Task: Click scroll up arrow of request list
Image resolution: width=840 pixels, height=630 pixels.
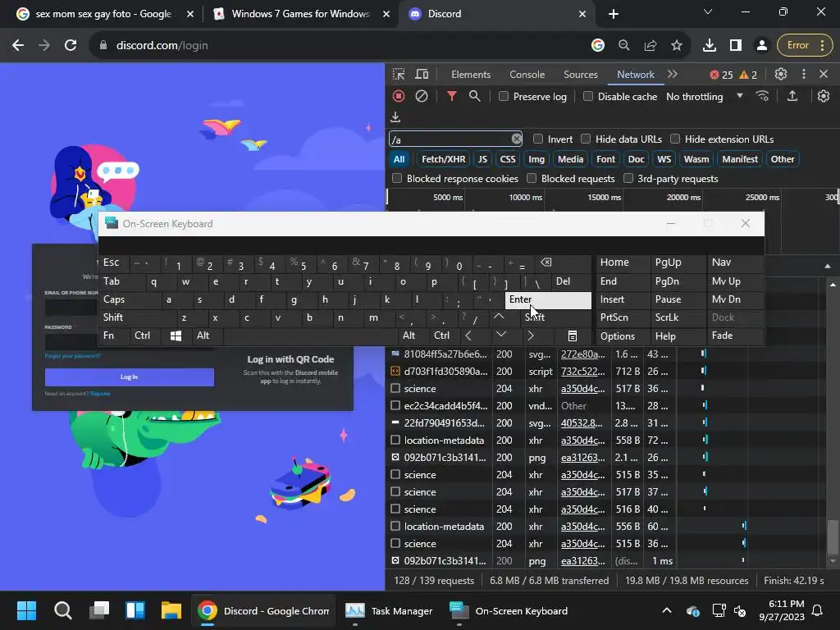Action: pyautogui.click(x=833, y=285)
